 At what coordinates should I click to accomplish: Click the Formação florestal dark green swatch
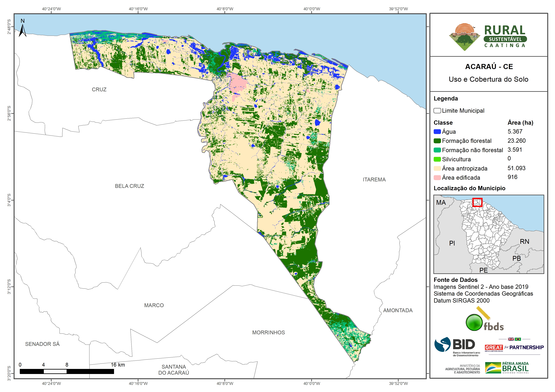tap(437, 141)
